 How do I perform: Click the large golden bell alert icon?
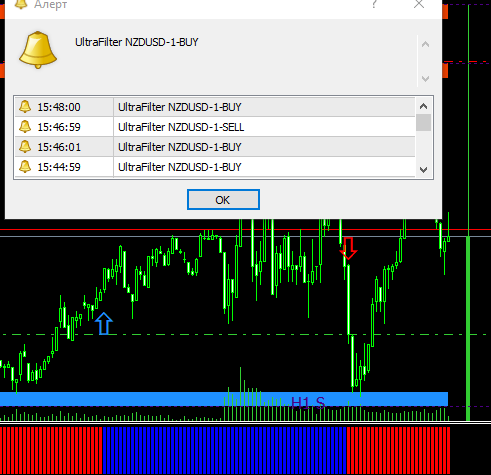[38, 50]
